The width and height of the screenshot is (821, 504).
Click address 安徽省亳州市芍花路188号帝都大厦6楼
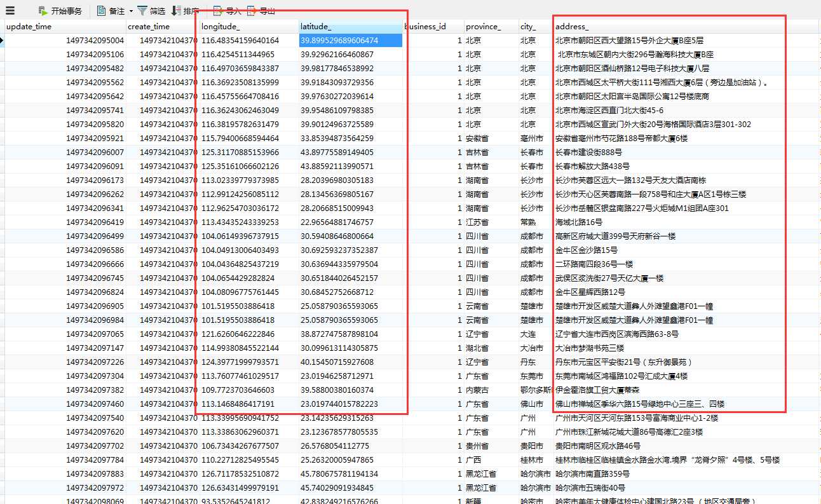(x=621, y=138)
